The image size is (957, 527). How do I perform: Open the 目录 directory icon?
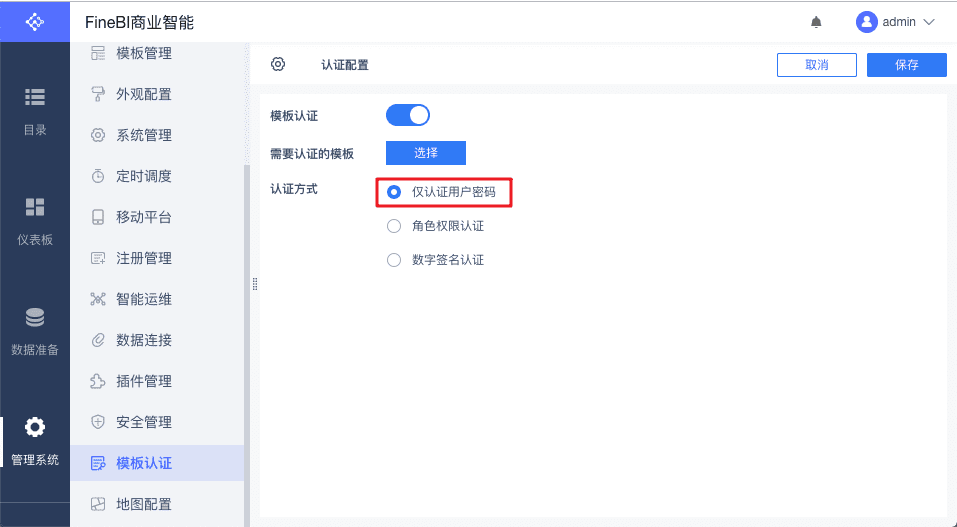tap(35, 97)
